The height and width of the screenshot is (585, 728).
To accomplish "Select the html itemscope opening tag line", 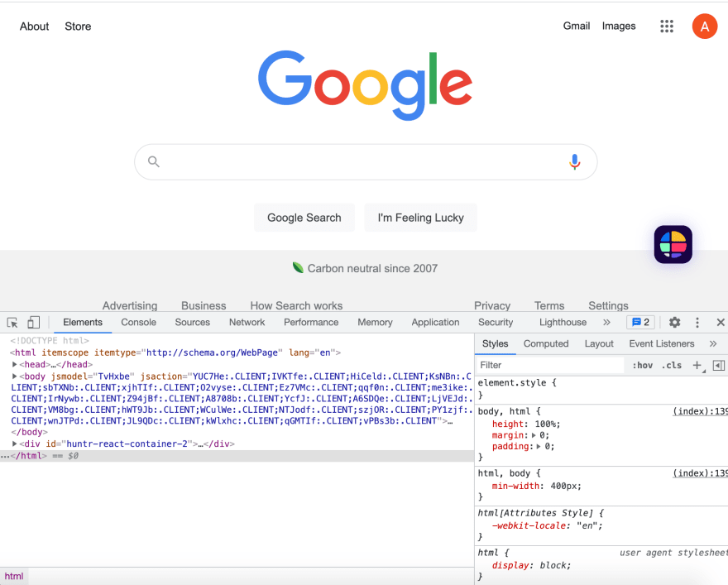I will tap(175, 352).
